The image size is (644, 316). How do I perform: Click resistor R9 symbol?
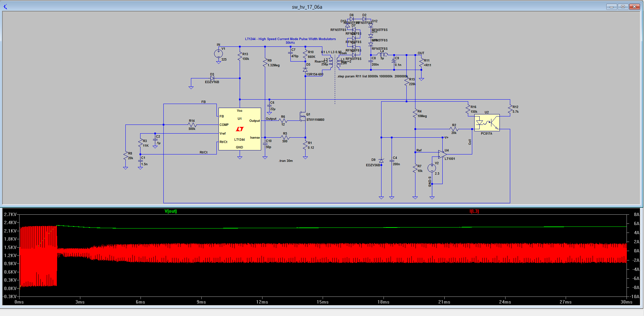click(x=265, y=63)
